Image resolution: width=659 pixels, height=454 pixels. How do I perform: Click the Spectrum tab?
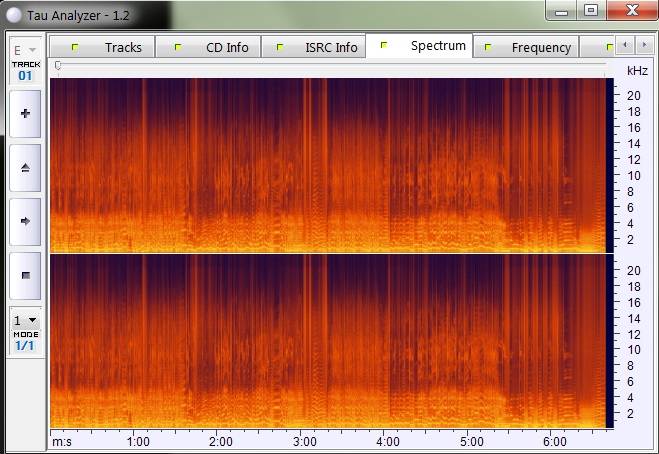(x=425, y=46)
